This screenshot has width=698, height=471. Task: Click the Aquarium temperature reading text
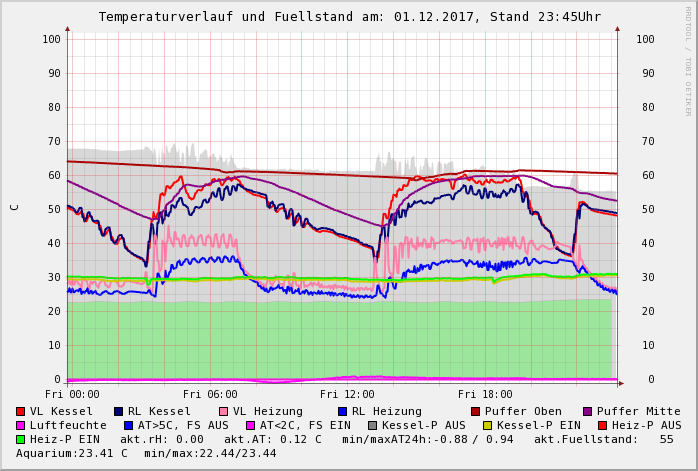pyautogui.click(x=73, y=453)
